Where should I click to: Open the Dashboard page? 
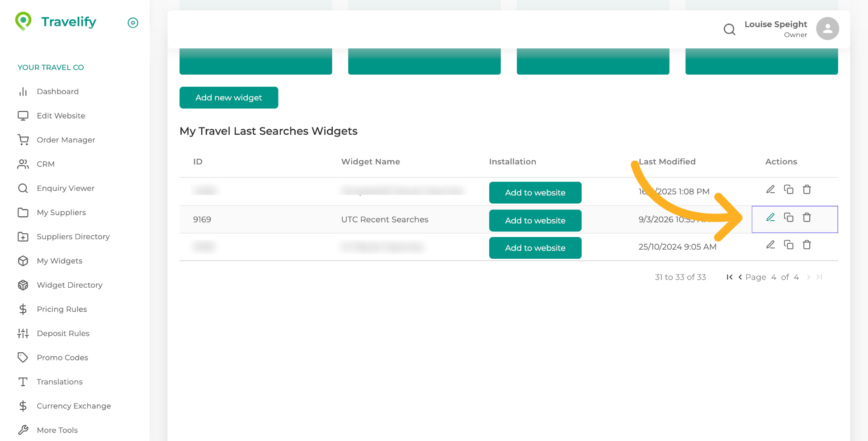point(57,92)
